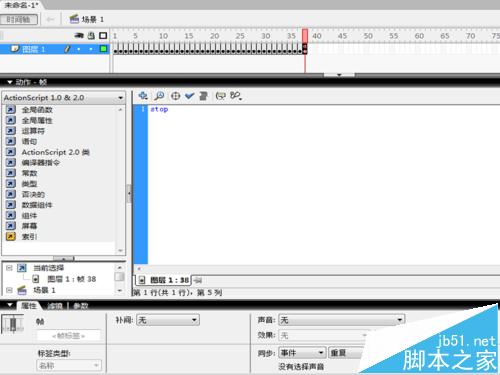Run Check syntax checkmark icon
The width and height of the screenshot is (500, 375).
click(190, 96)
